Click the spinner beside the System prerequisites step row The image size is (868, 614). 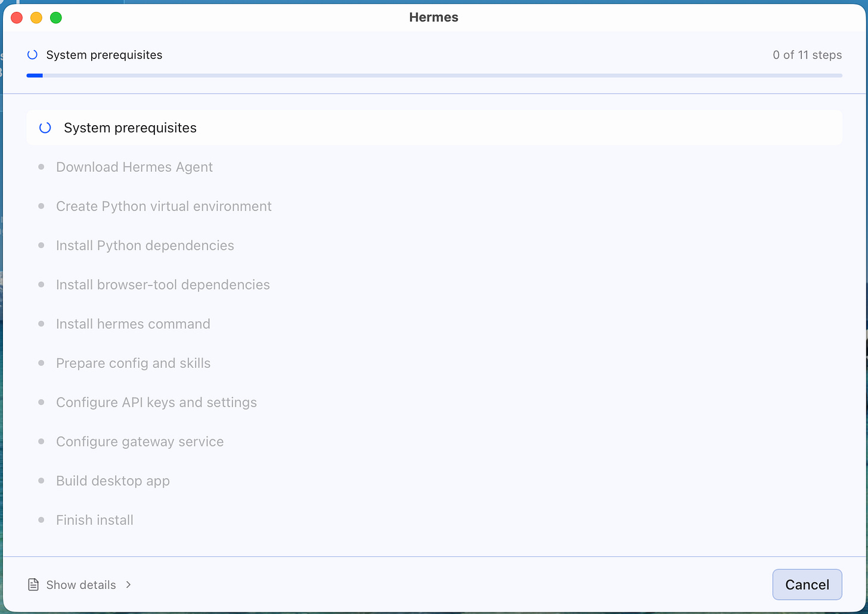(x=45, y=128)
